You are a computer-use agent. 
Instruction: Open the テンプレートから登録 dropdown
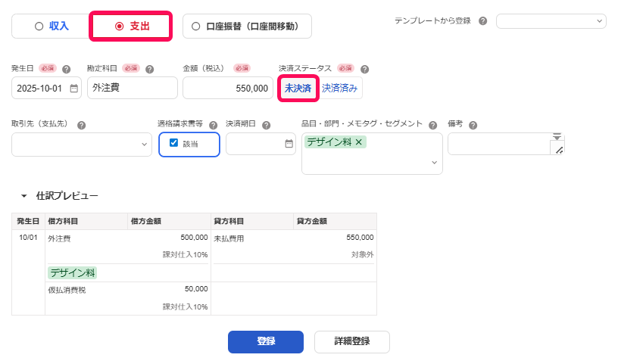point(551,21)
